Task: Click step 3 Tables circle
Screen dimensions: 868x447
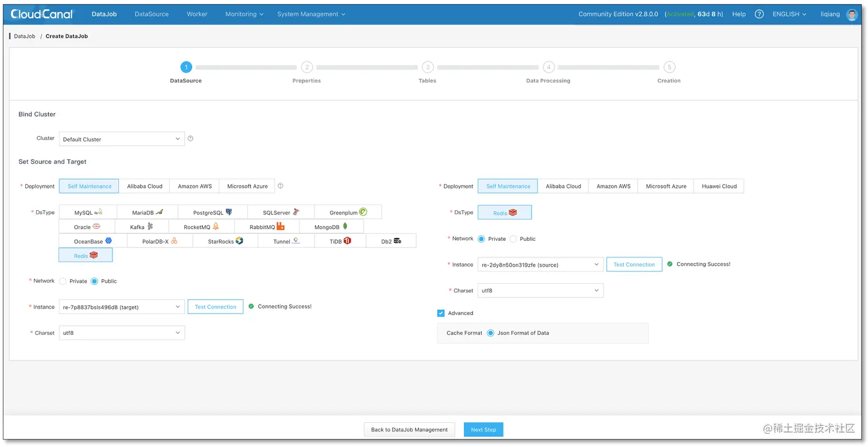Action: point(428,67)
